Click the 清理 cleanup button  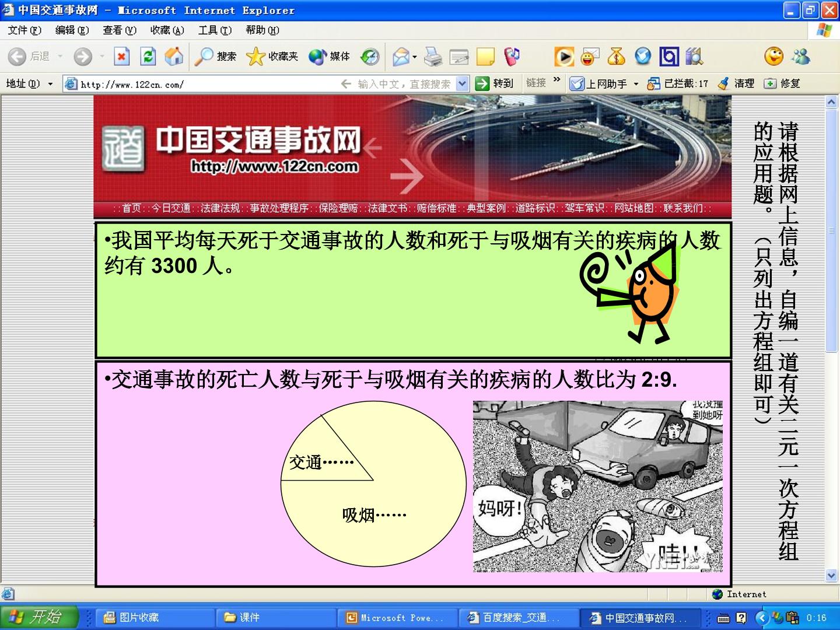click(x=736, y=84)
